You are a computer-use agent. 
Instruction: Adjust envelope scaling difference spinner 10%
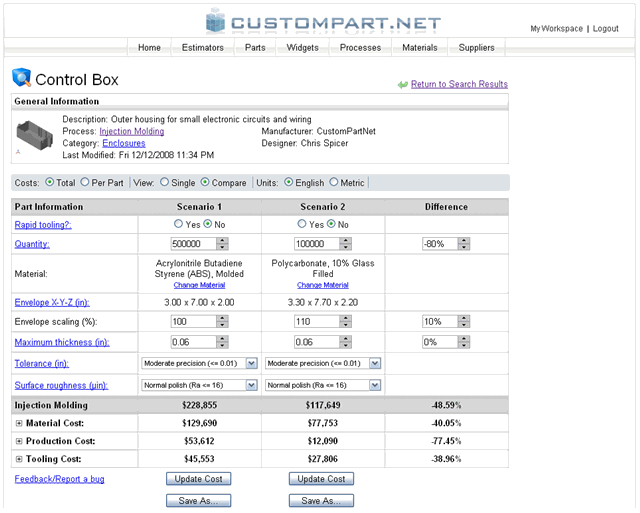tap(464, 322)
